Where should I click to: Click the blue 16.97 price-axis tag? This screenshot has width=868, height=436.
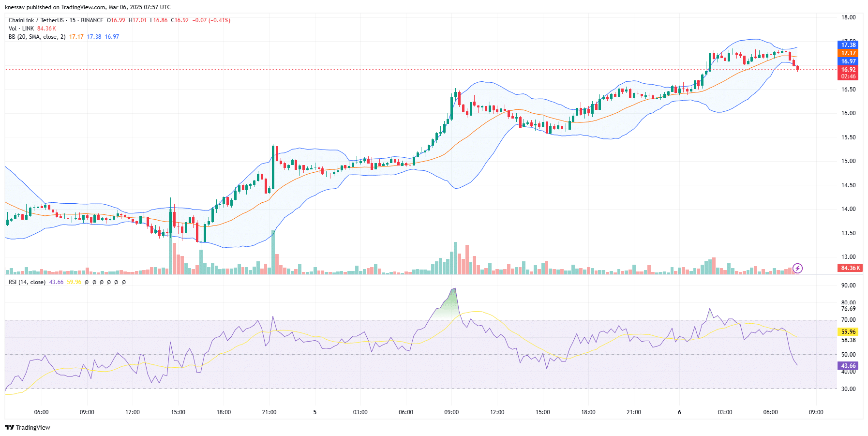point(848,61)
